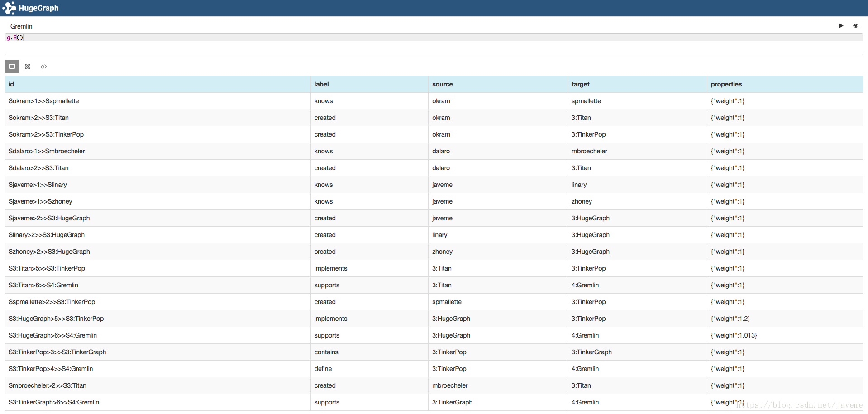Run the Gremlin query with the play icon
Viewport: 868px width, 414px height.
[841, 26]
